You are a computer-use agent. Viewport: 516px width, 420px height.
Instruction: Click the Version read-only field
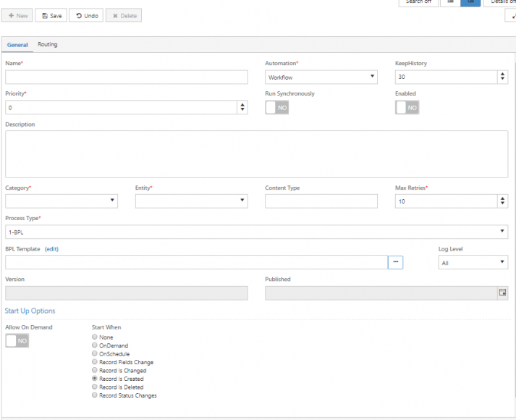point(127,293)
